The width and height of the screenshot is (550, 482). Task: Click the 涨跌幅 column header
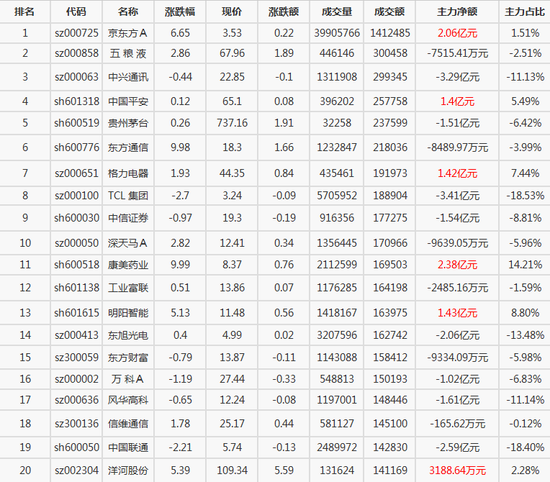click(180, 12)
